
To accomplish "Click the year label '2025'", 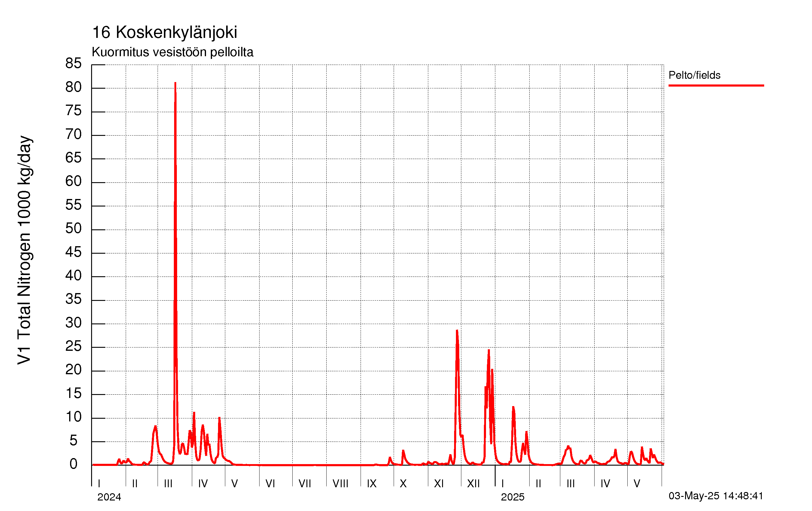I will [x=512, y=497].
